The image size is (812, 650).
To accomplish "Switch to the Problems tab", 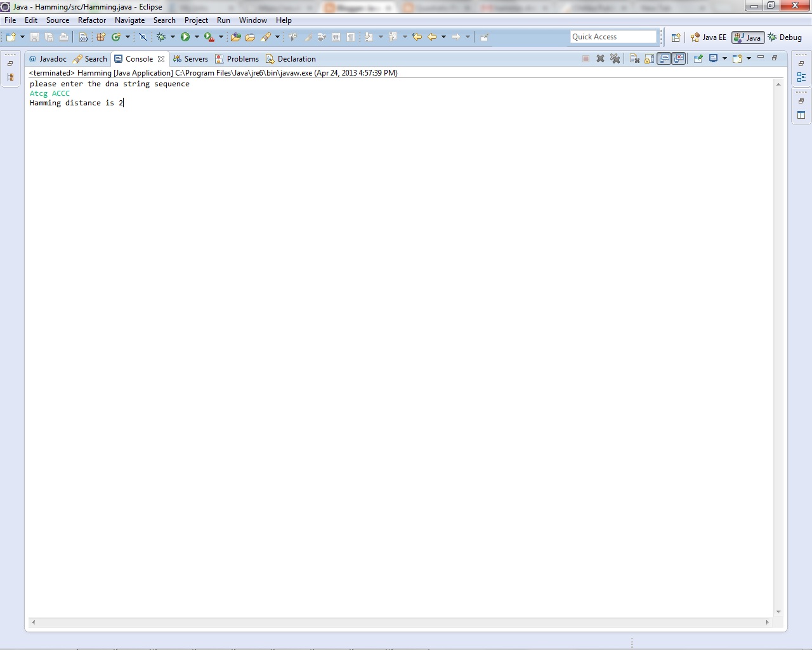I will (242, 58).
